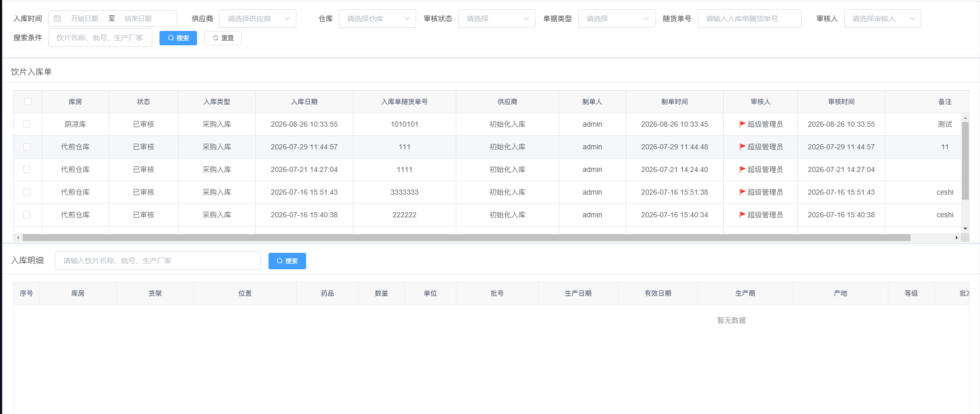Image resolution: width=980 pixels, height=414 pixels.
Task: Open the 仓库 warehouse dropdown
Action: (x=378, y=19)
